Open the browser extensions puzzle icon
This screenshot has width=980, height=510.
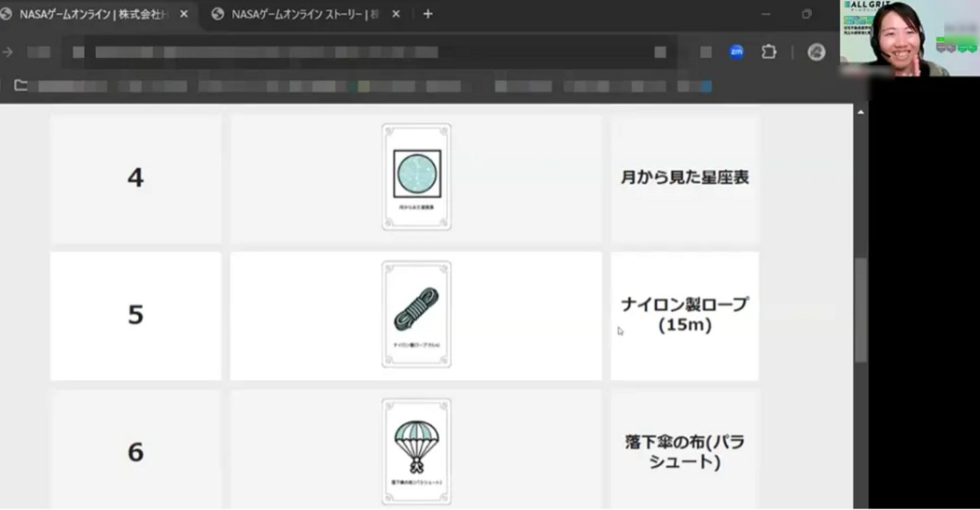pyautogui.click(x=769, y=52)
